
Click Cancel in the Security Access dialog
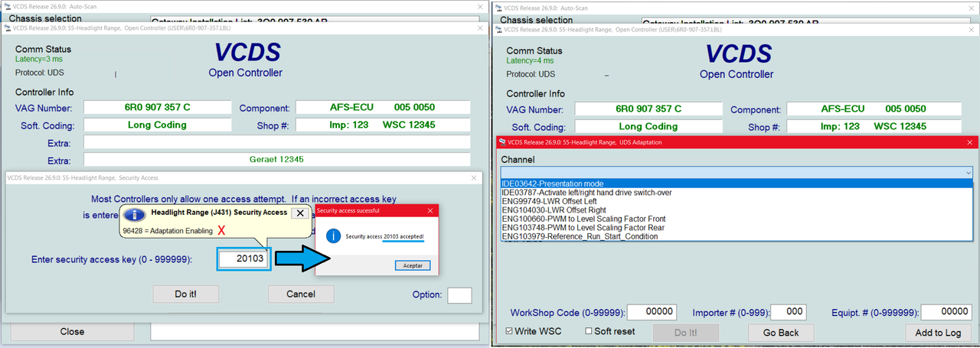[301, 294]
